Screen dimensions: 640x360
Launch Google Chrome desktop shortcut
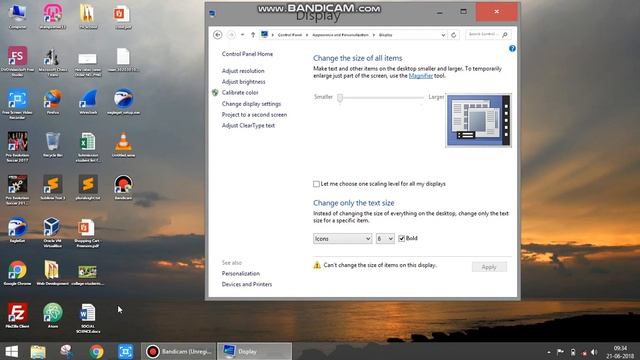18,273
